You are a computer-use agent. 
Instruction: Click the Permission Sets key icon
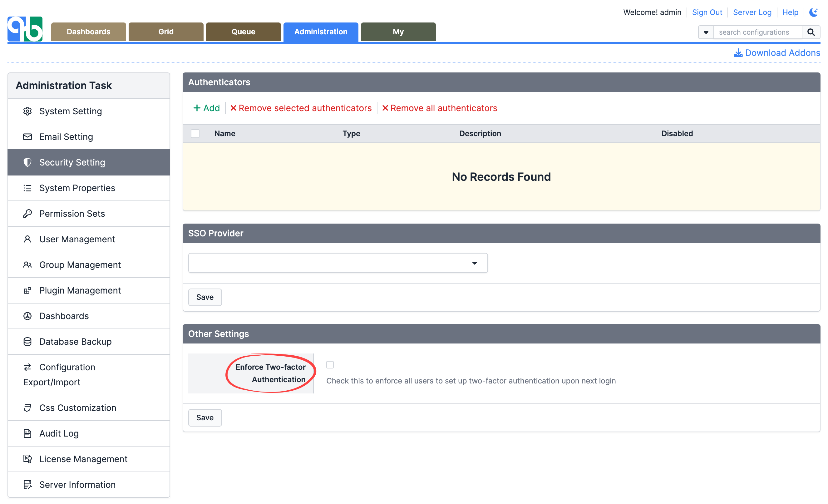[x=27, y=214]
